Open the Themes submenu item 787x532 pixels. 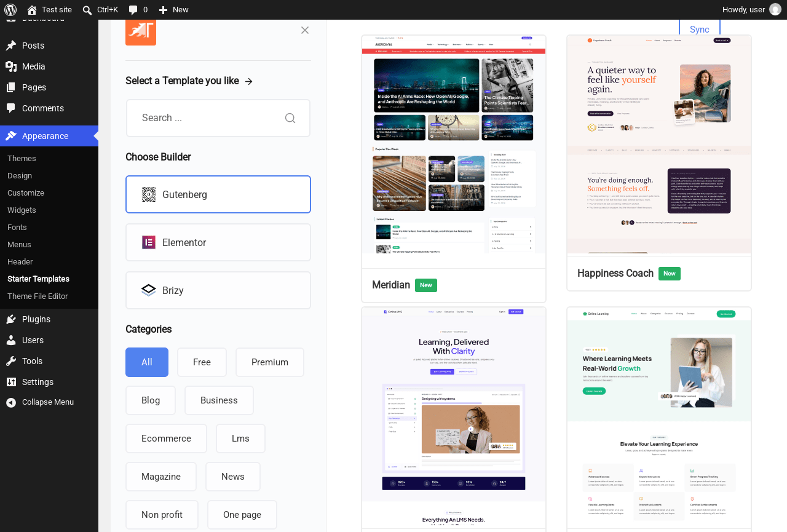(22, 159)
